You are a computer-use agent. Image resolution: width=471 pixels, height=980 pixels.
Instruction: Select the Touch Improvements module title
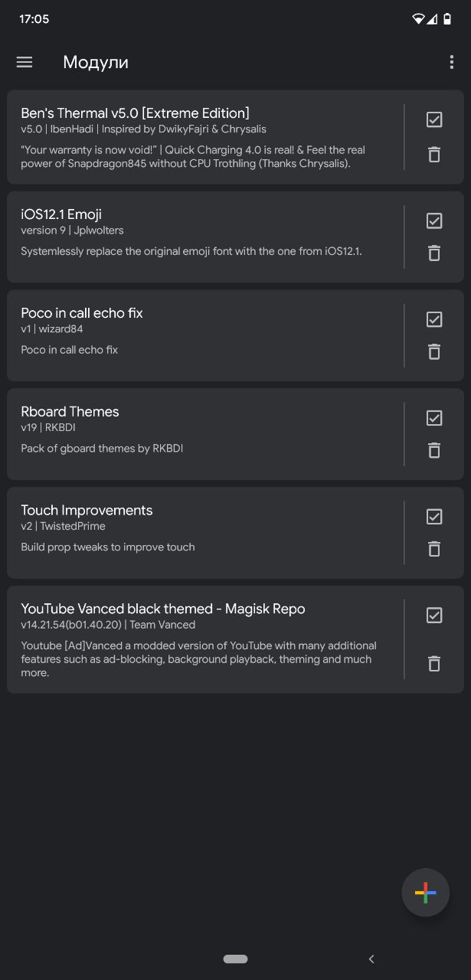coord(87,510)
